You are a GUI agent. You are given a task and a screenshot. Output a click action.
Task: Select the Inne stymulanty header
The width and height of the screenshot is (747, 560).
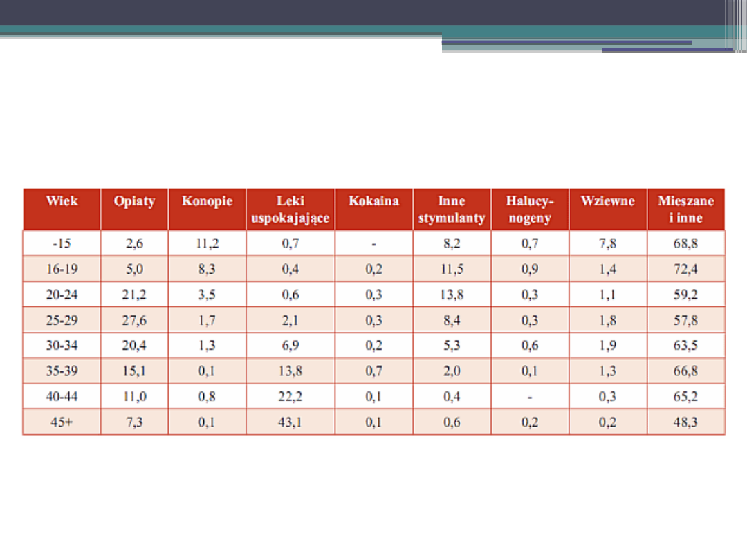click(x=452, y=209)
